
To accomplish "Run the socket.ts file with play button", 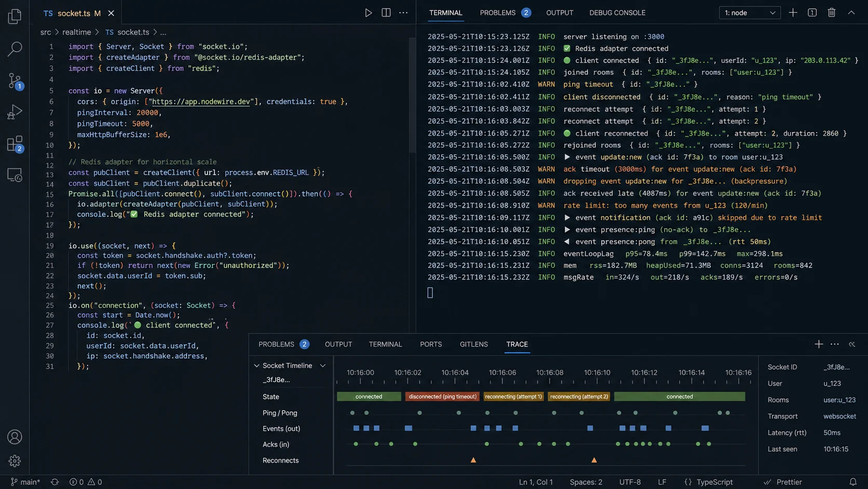I will click(368, 13).
